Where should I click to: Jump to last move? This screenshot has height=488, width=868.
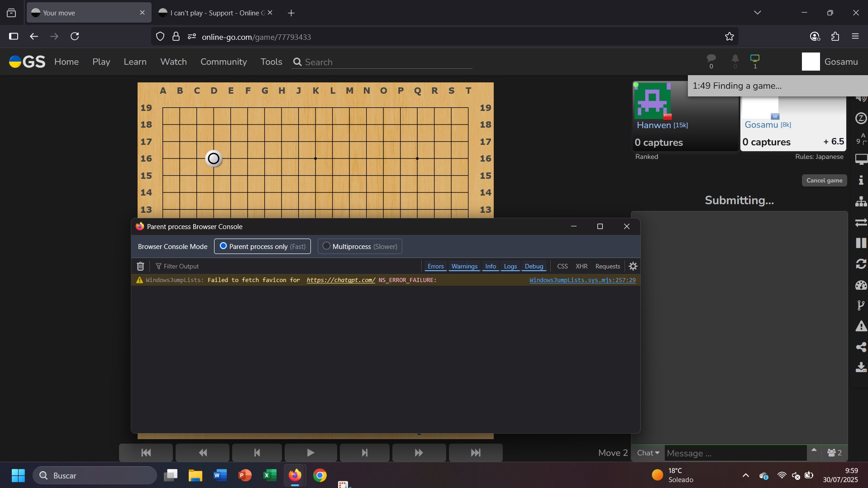[x=476, y=453]
